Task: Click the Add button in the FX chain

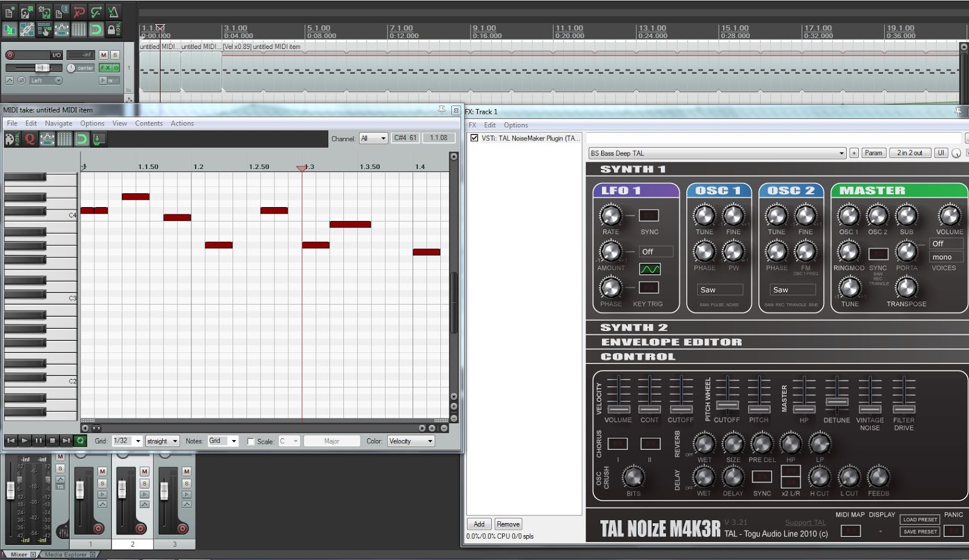Action: pos(478,524)
